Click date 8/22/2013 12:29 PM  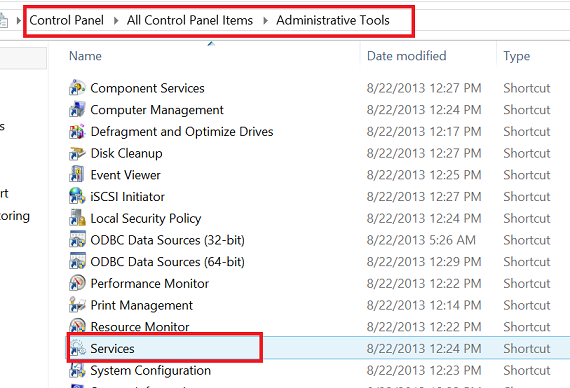coord(424,262)
